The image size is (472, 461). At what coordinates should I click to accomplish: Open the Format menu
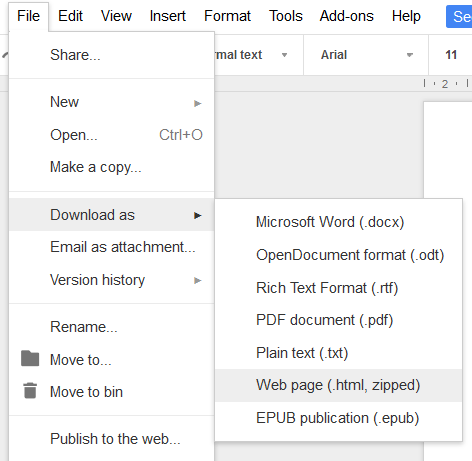click(227, 16)
